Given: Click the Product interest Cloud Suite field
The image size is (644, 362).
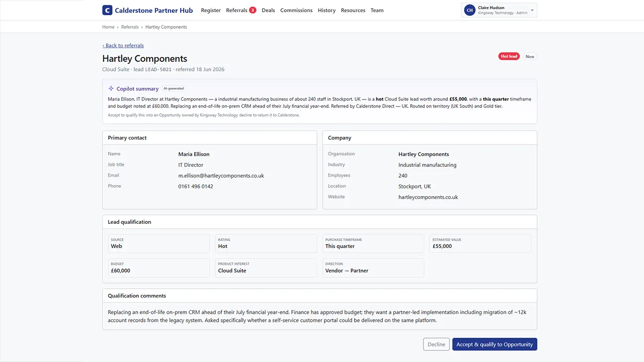Looking at the screenshot, I should pyautogui.click(x=266, y=268).
